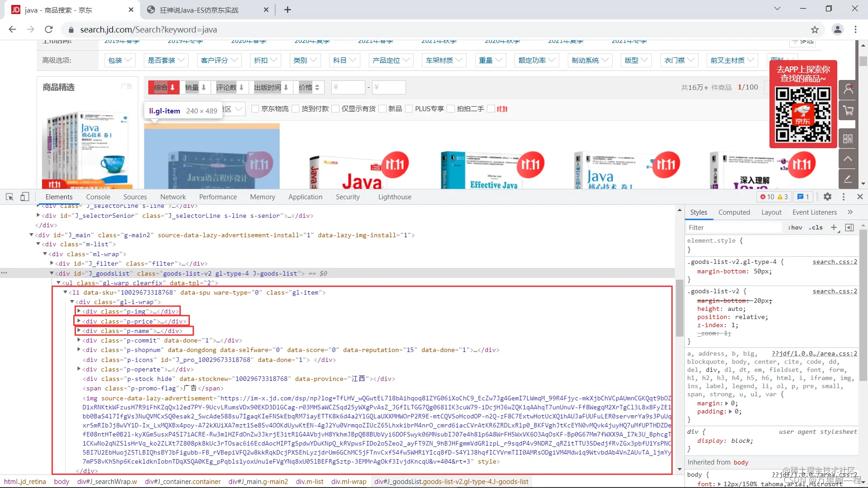Show the blue messages count badge
The width and height of the screenshot is (868, 488).
(803, 197)
